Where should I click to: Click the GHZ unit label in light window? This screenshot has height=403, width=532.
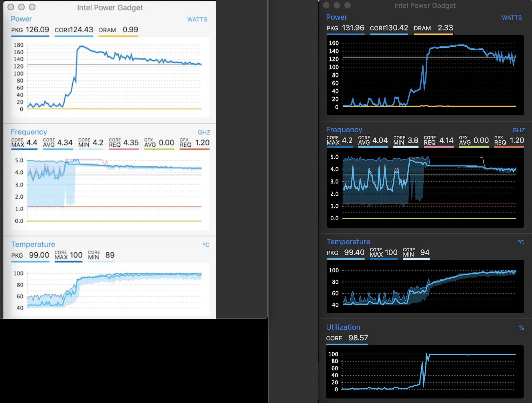204,132
